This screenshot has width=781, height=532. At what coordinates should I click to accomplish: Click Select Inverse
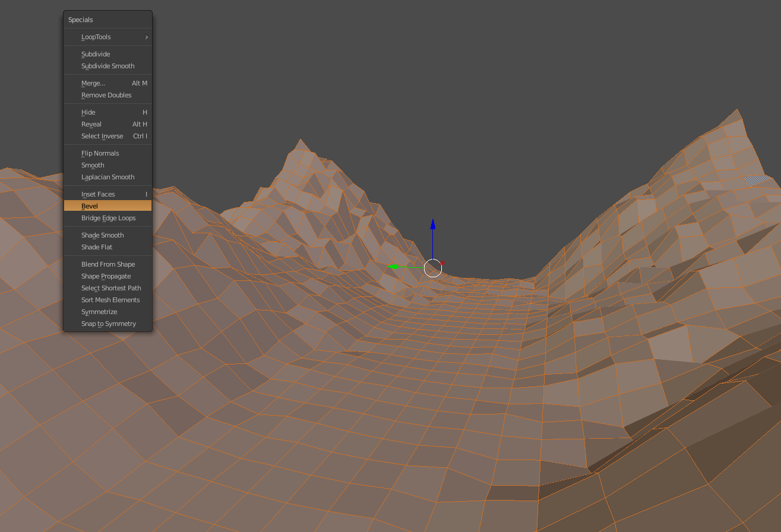pyautogui.click(x=107, y=136)
